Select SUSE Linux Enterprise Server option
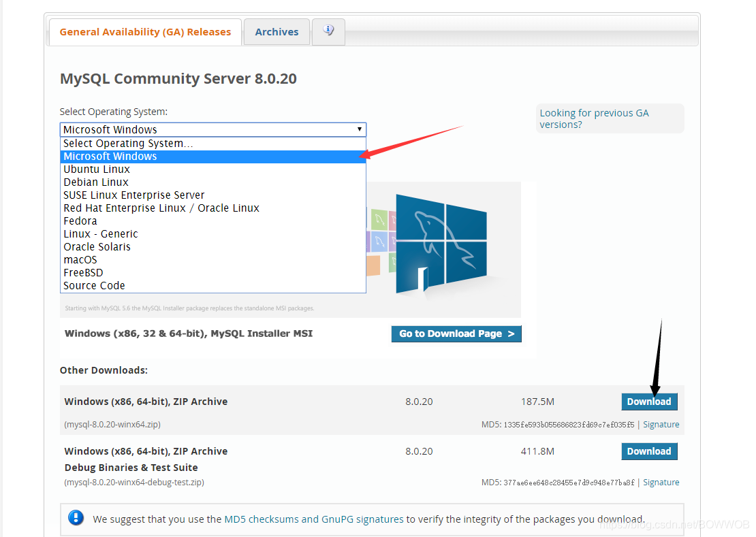The height and width of the screenshot is (537, 756). tap(213, 195)
